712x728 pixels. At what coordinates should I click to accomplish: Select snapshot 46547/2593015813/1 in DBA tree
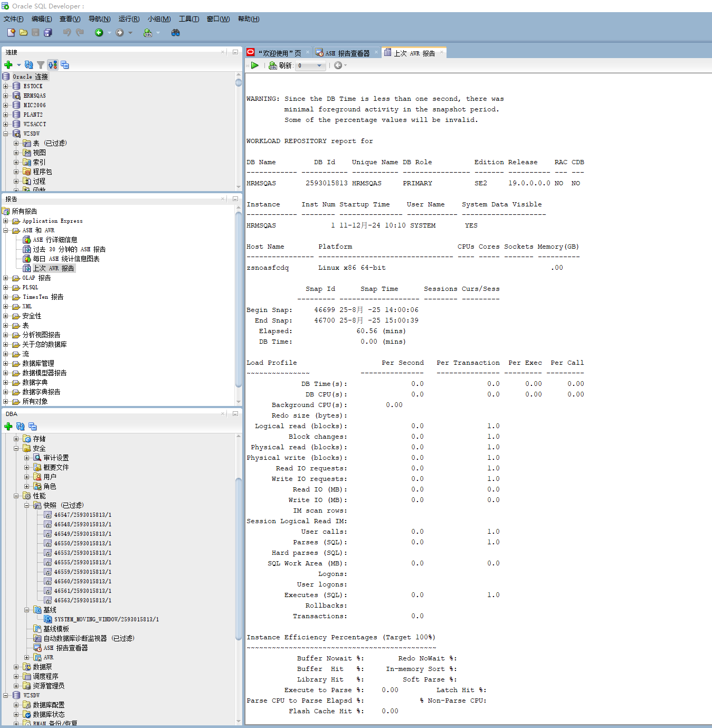[x=82, y=515]
